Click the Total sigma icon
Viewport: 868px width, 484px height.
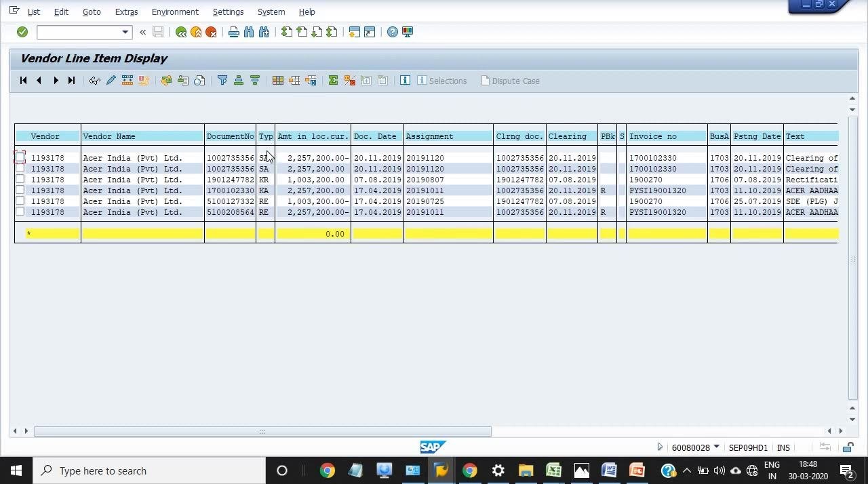pos(333,81)
